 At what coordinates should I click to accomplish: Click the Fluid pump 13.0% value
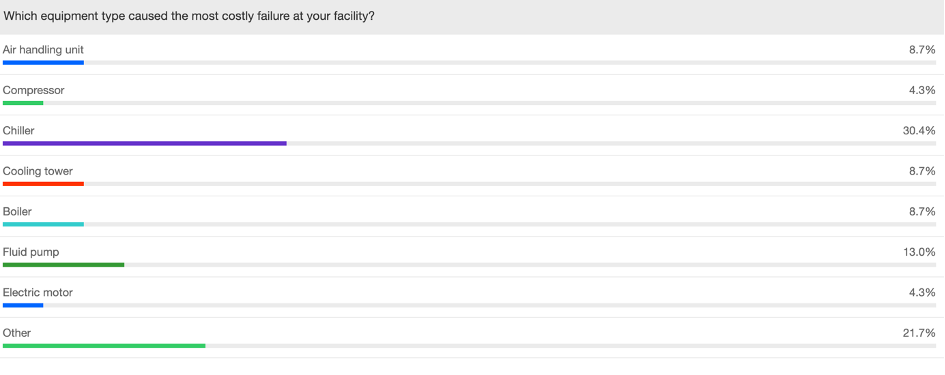pos(919,251)
